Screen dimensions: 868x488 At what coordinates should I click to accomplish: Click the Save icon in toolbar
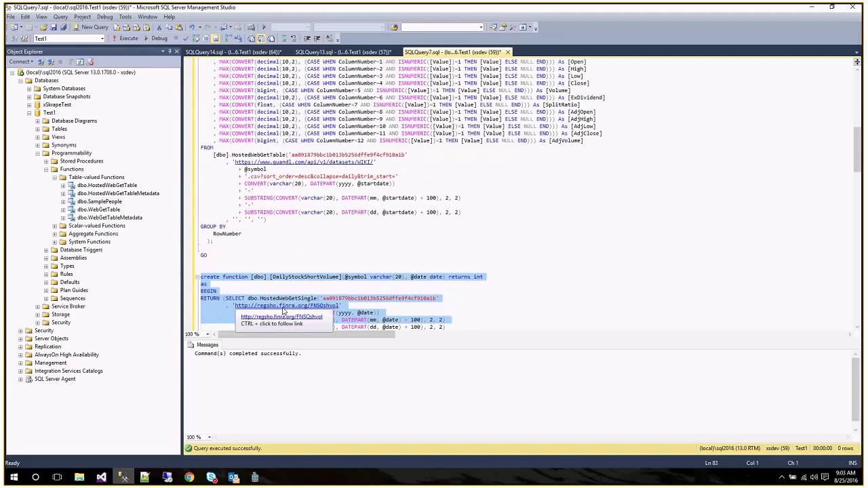point(53,27)
